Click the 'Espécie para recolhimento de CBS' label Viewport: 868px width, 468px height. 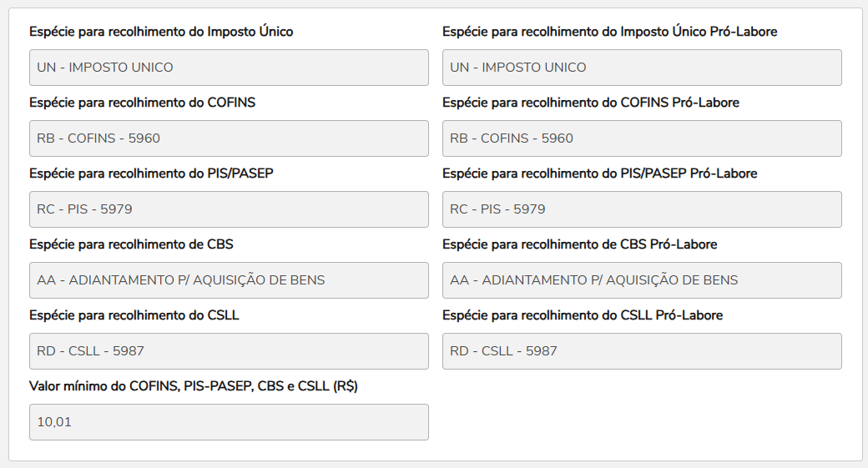(131, 244)
